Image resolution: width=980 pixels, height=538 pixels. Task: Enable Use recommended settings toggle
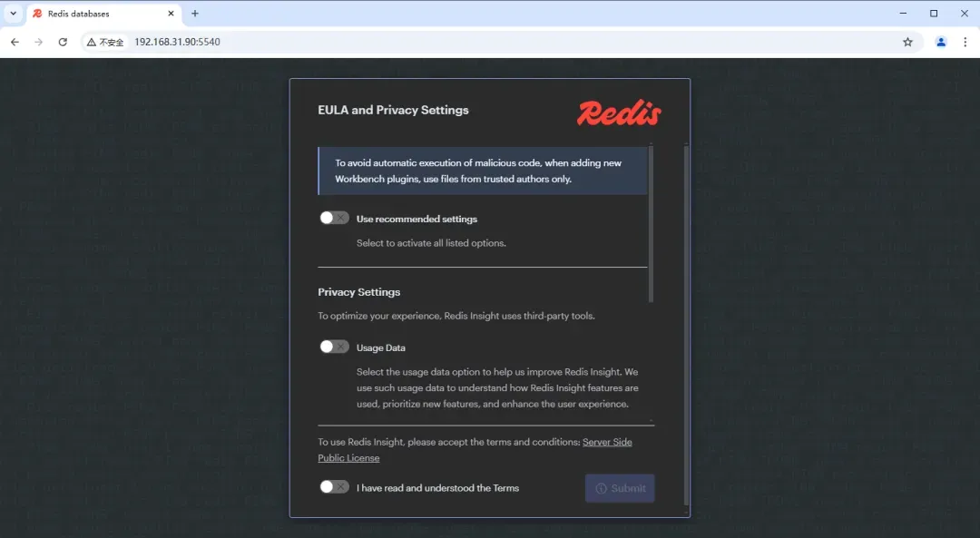334,218
